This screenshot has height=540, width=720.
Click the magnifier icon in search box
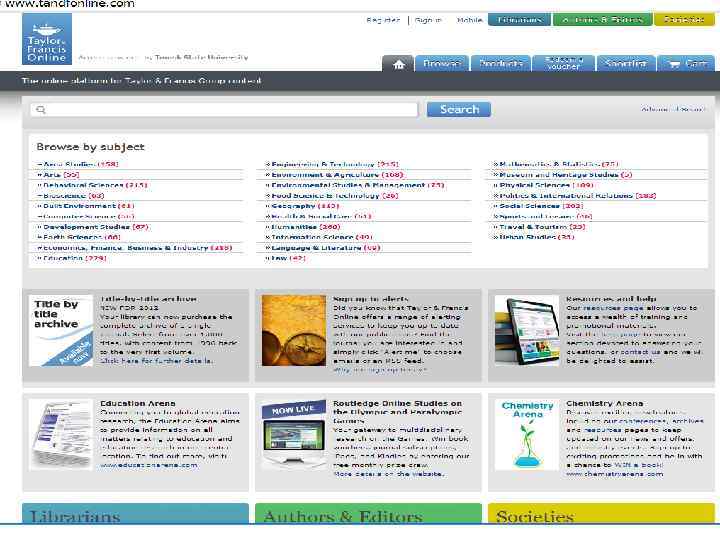pyautogui.click(x=41, y=109)
